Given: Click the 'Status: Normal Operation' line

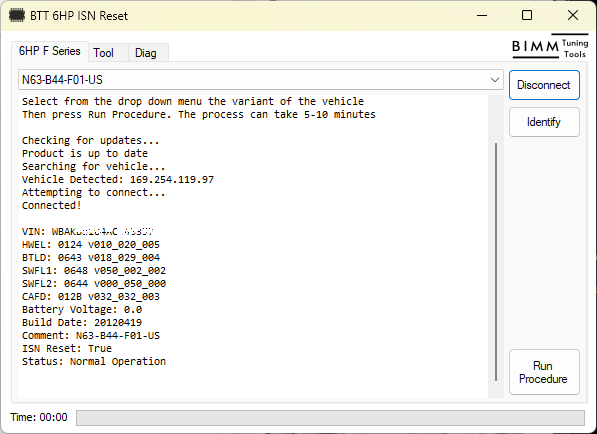Looking at the screenshot, I should pyautogui.click(x=94, y=361).
